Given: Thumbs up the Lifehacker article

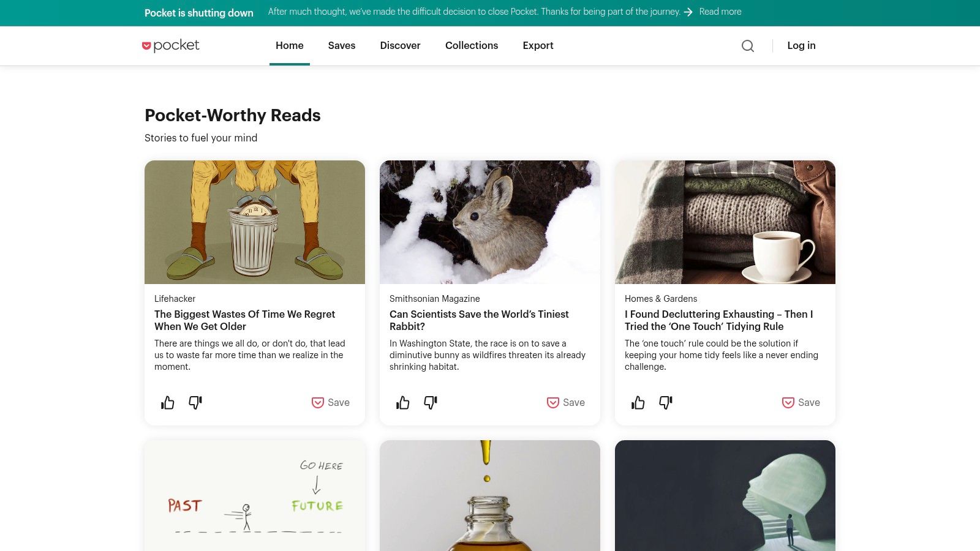Looking at the screenshot, I should (x=168, y=402).
